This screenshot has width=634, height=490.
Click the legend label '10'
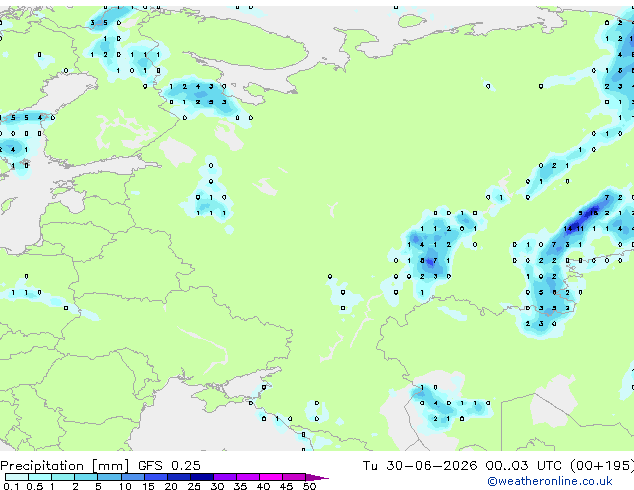[x=125, y=486]
